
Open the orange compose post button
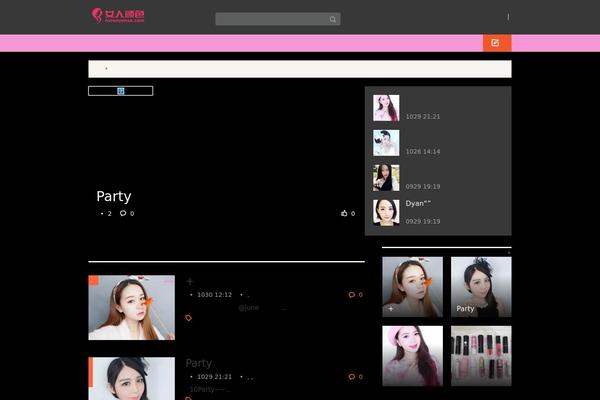[497, 43]
